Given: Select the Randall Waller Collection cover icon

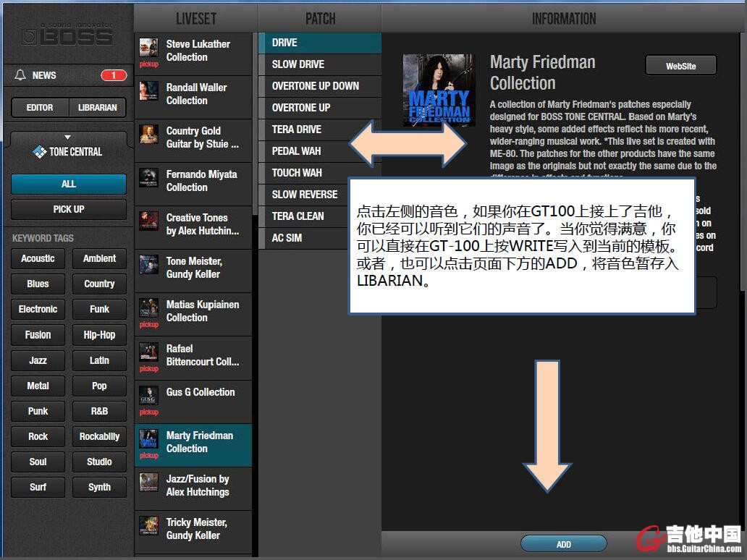Looking at the screenshot, I should tap(148, 91).
